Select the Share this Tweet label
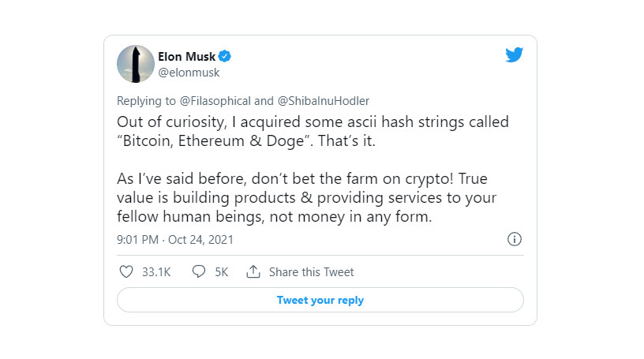The width and height of the screenshot is (644, 359). coord(311,272)
